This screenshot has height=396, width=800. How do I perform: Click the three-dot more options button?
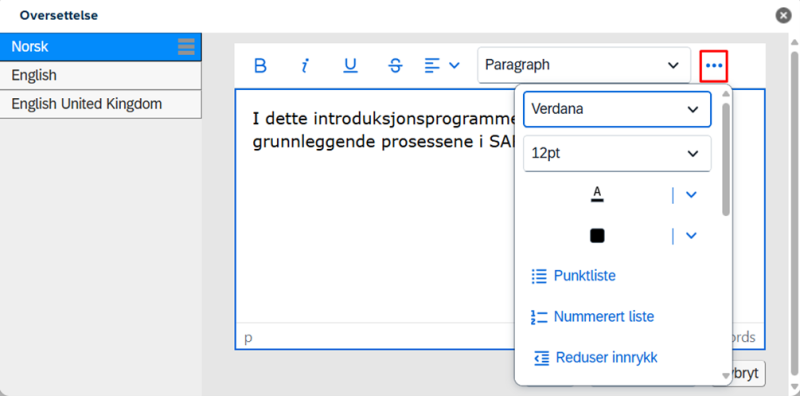pyautogui.click(x=714, y=65)
